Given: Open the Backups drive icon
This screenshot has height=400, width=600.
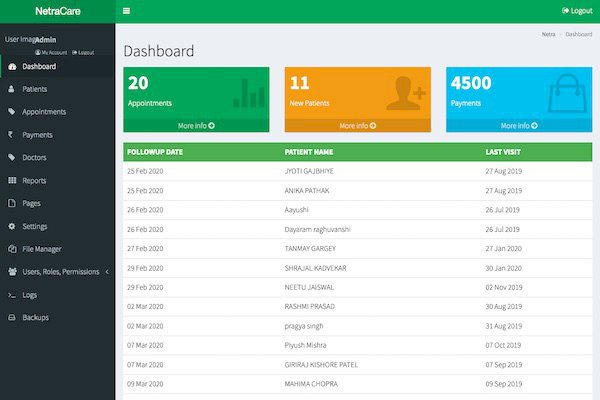Looking at the screenshot, I should pos(12,318).
